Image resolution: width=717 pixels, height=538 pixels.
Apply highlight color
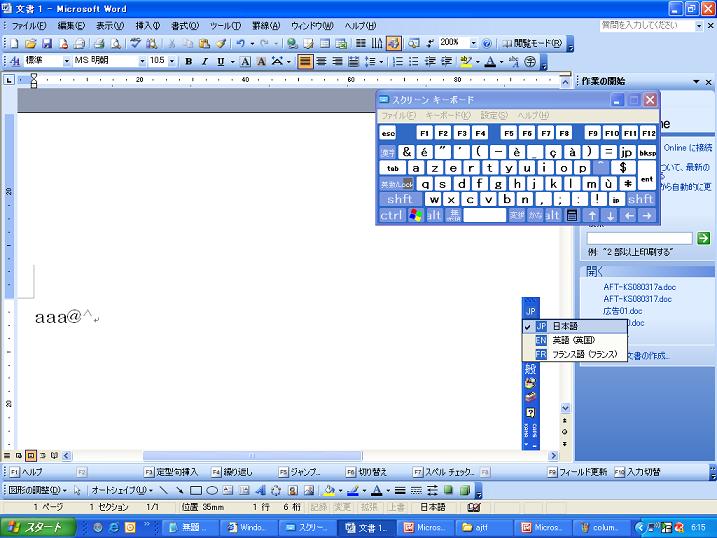[x=466, y=61]
